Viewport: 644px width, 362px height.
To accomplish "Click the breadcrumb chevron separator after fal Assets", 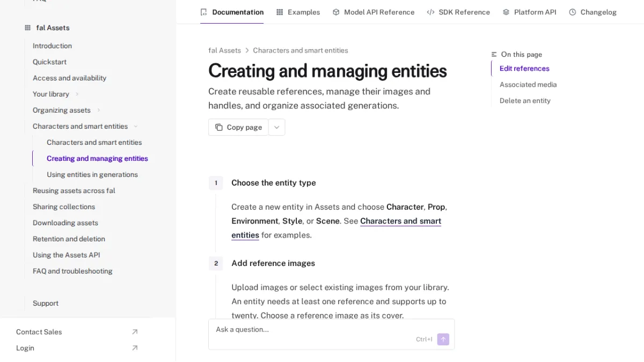I will coord(247,50).
